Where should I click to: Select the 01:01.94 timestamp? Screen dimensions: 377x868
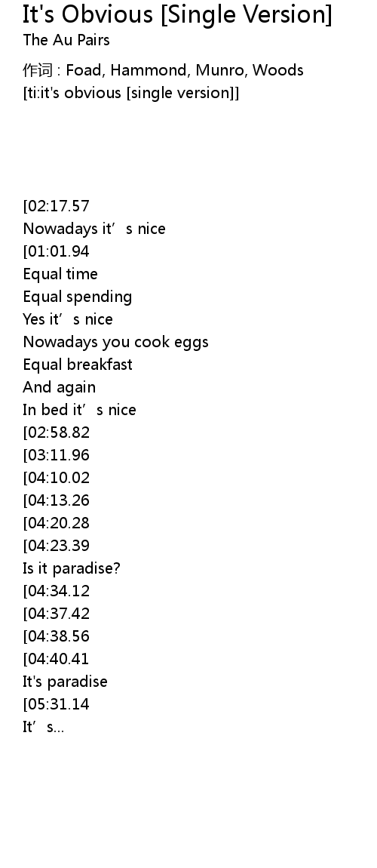(x=56, y=251)
